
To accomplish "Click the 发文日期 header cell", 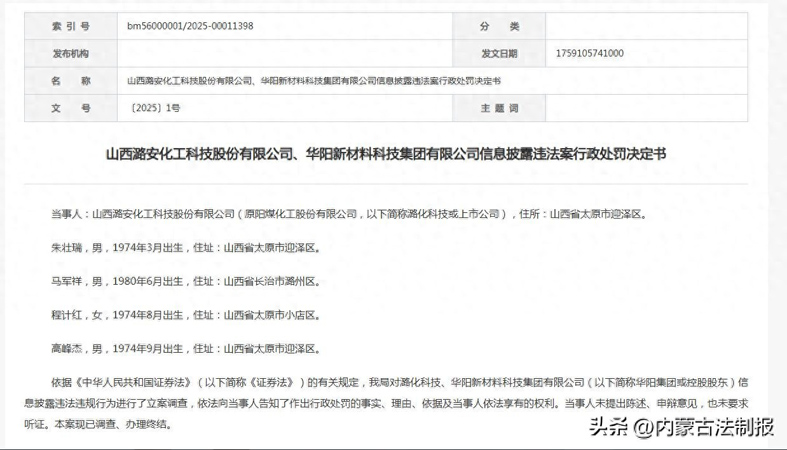I will pyautogui.click(x=499, y=53).
